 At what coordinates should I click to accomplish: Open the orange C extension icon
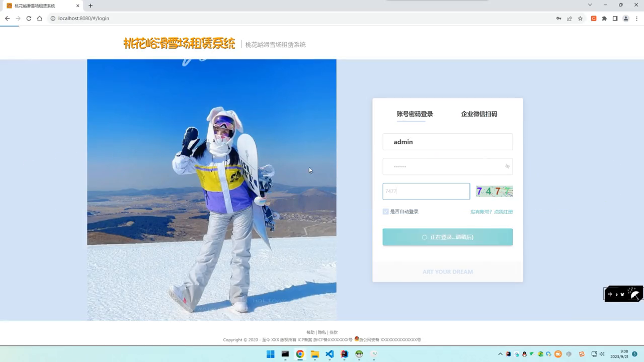594,19
